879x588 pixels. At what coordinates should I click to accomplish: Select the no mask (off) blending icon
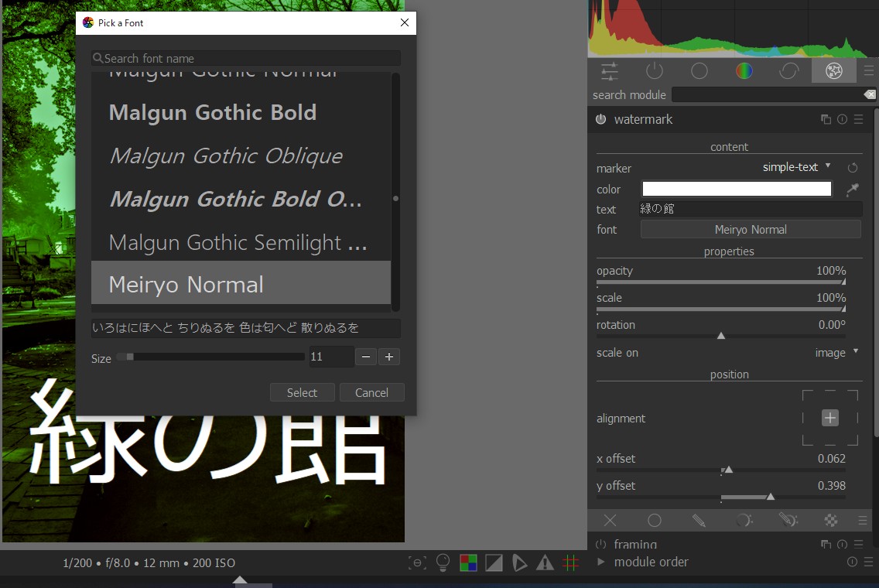610,521
